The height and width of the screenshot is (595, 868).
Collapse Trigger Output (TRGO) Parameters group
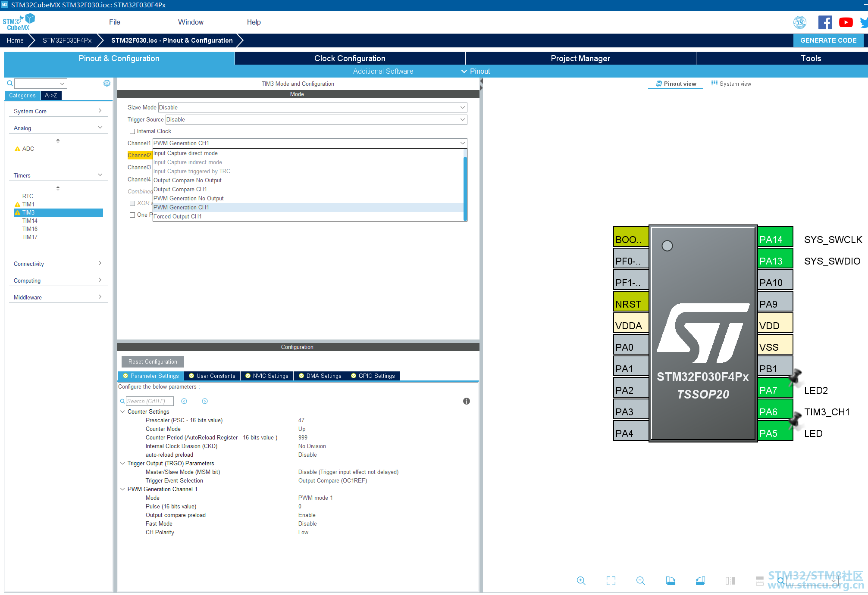tap(122, 464)
